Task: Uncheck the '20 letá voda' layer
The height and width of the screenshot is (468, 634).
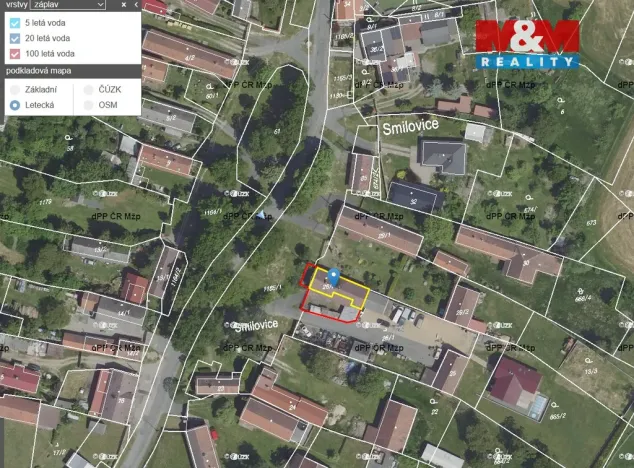Action: click(x=15, y=38)
